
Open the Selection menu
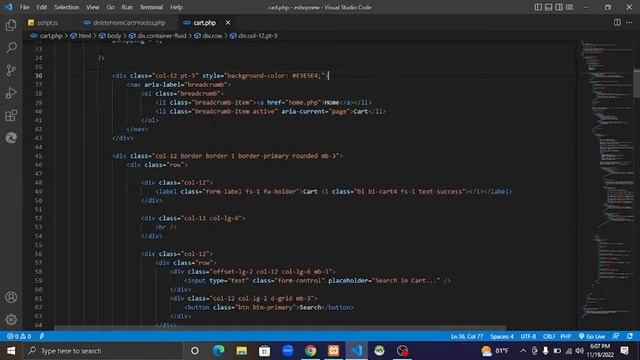click(x=67, y=7)
